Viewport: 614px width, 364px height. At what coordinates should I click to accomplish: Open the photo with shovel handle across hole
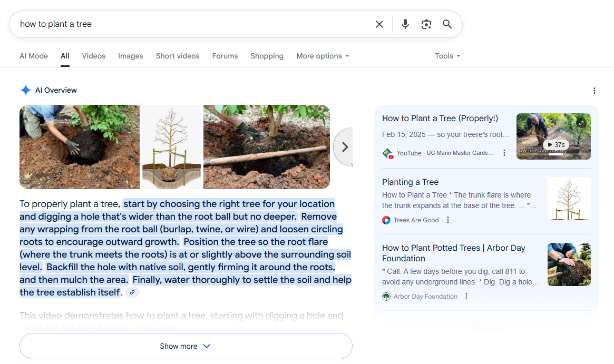coord(267,147)
